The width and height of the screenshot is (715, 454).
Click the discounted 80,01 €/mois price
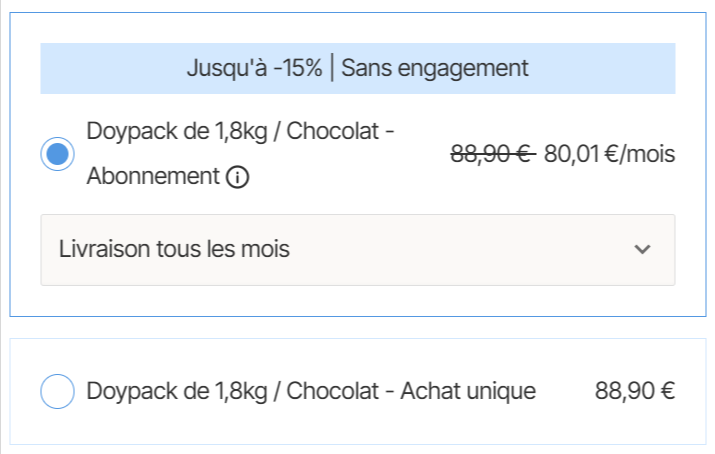click(609, 154)
